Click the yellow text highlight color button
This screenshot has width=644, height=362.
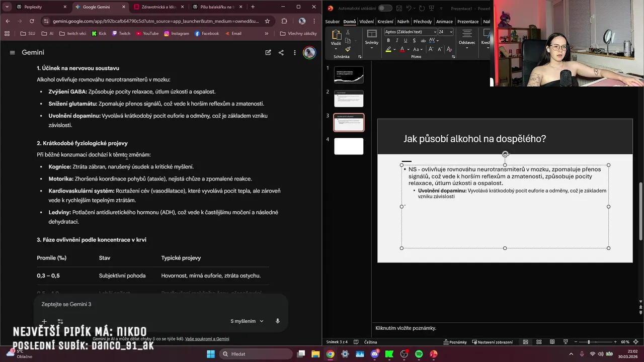click(x=388, y=49)
